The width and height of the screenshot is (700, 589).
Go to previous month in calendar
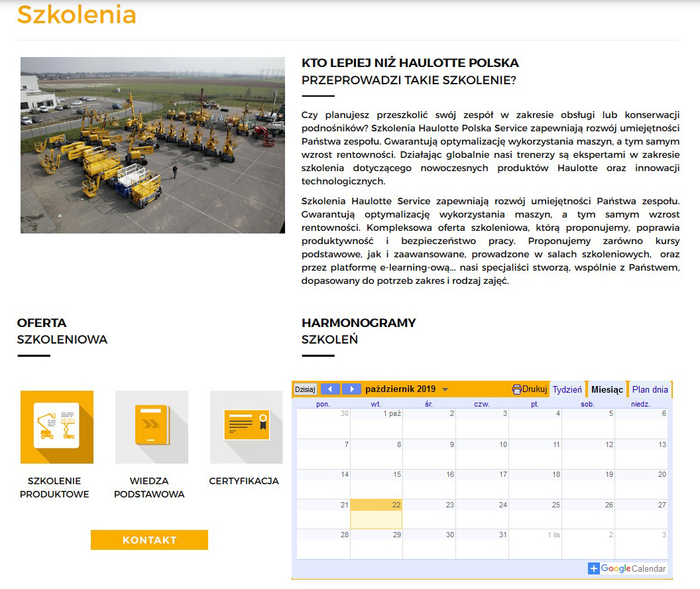(330, 389)
